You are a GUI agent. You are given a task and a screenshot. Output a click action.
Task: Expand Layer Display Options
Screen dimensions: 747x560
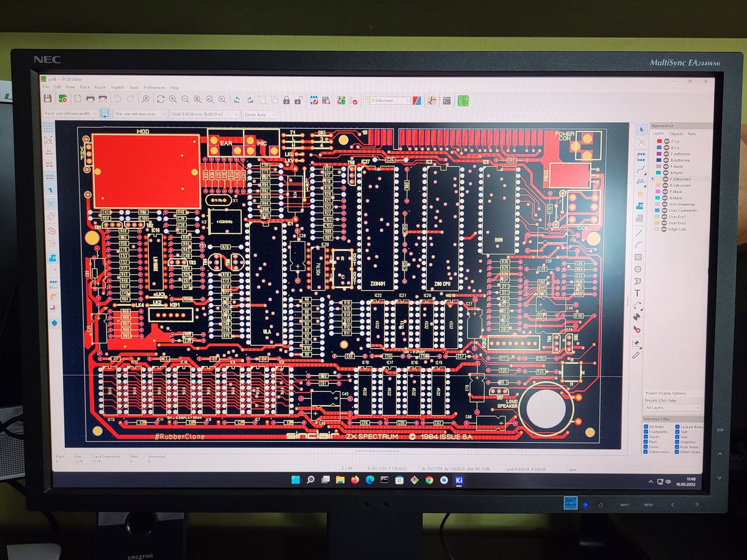[x=667, y=393]
